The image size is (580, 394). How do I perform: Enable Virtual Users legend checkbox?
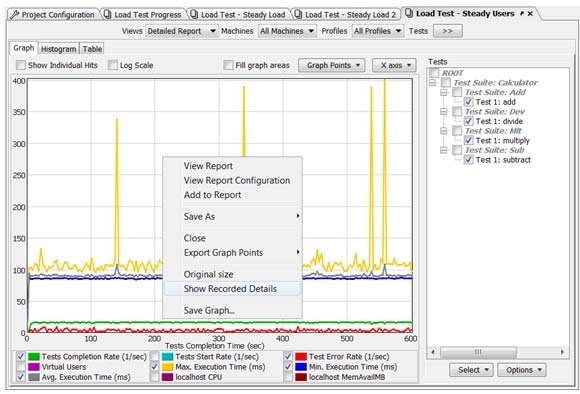pos(21,367)
